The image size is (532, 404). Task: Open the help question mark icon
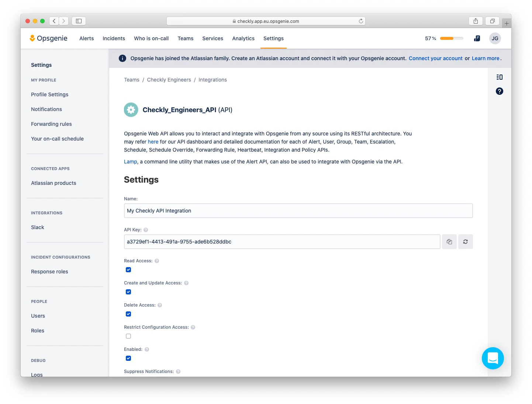coord(500,91)
